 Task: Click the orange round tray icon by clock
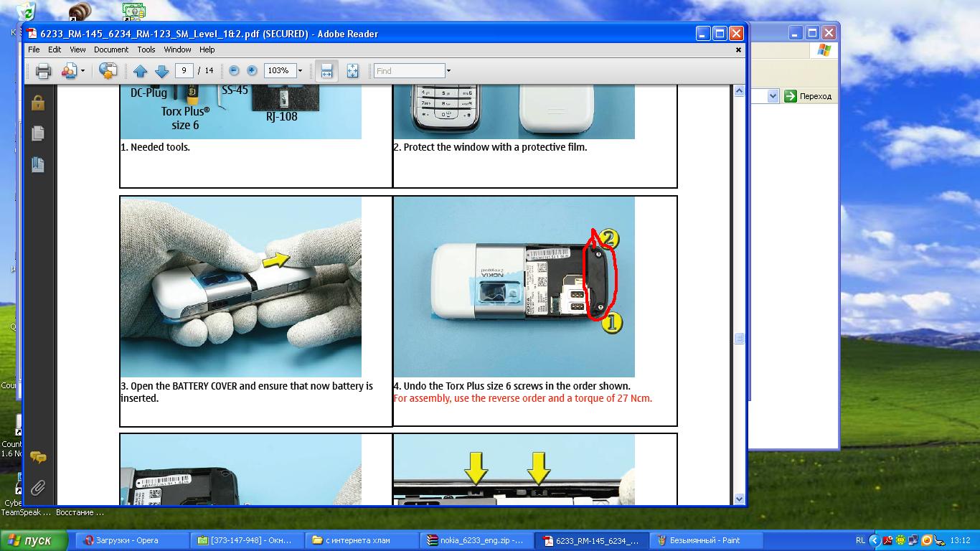(x=926, y=540)
